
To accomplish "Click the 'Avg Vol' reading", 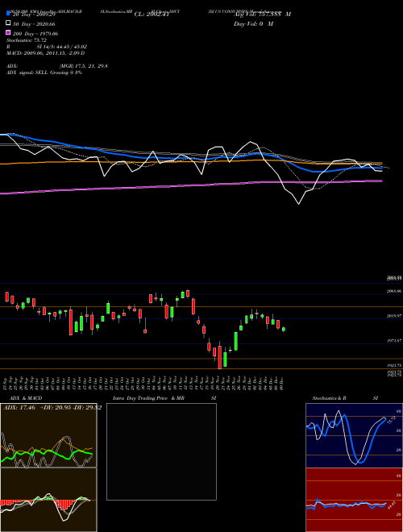I will click(262, 15).
